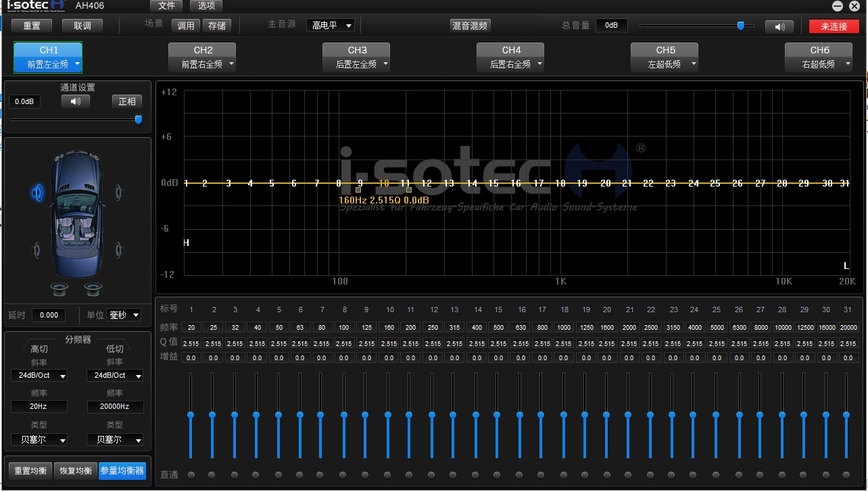The image size is (868, 492).
Task: Open the 主音源 高电平 dropdown
Action: pos(330,26)
